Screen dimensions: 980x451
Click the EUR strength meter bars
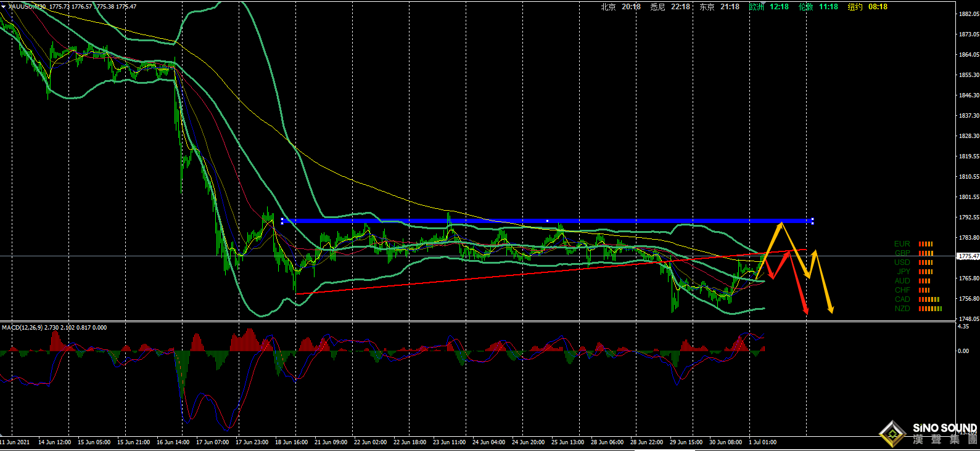tap(925, 244)
